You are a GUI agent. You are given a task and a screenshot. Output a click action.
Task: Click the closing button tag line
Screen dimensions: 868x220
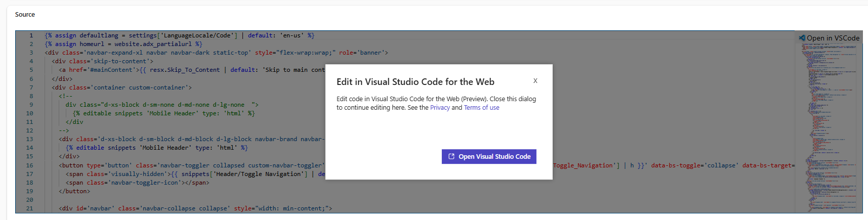tap(74, 191)
